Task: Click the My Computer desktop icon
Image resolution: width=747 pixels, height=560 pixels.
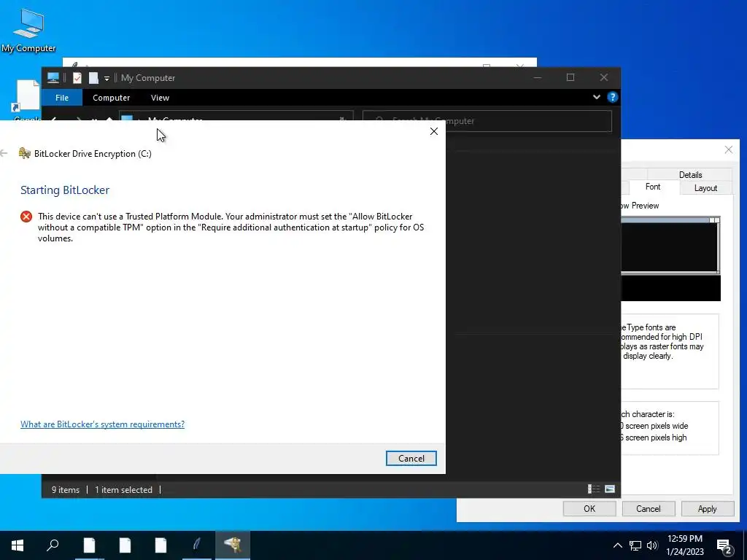Action: pos(28,30)
